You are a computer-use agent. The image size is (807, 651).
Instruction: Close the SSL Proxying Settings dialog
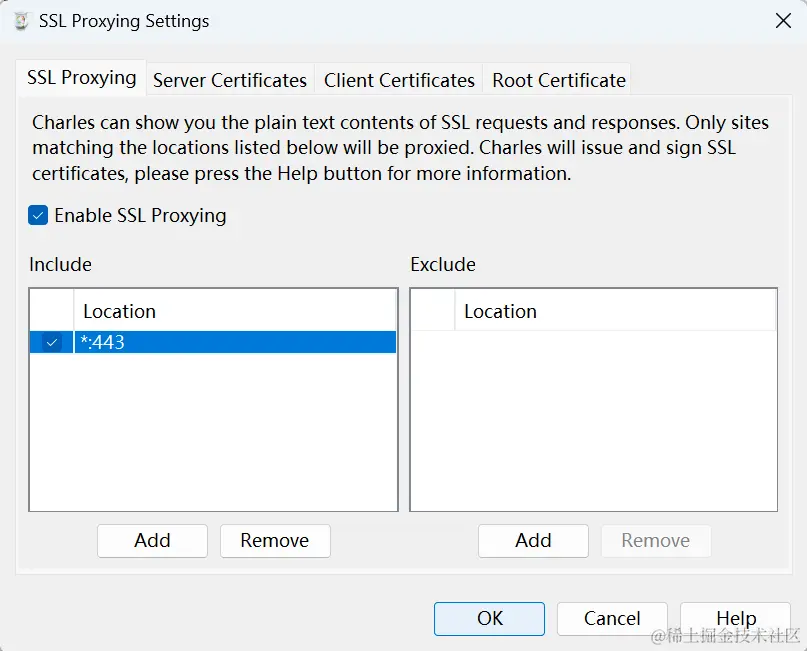tap(783, 21)
